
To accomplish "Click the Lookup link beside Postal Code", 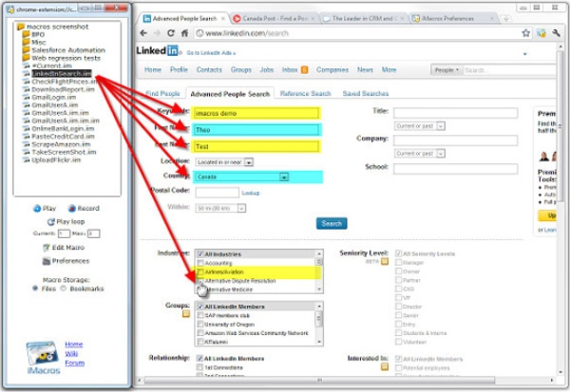I will coord(251,193).
